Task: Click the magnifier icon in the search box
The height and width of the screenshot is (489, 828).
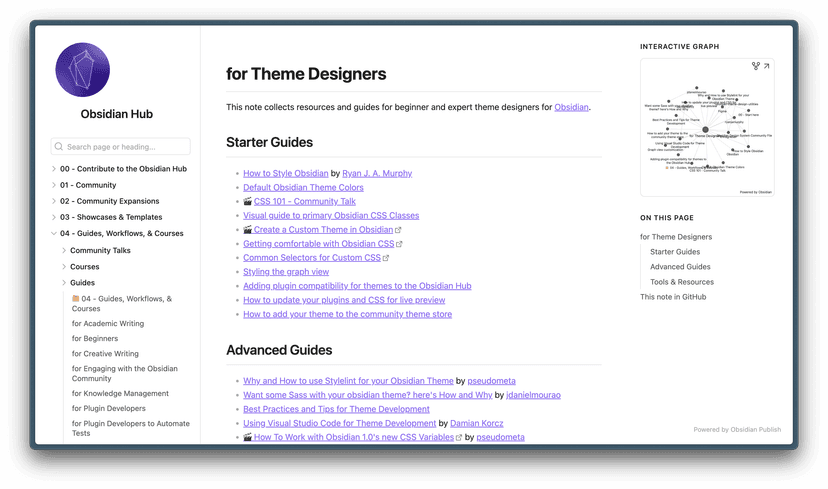Action: (x=59, y=147)
